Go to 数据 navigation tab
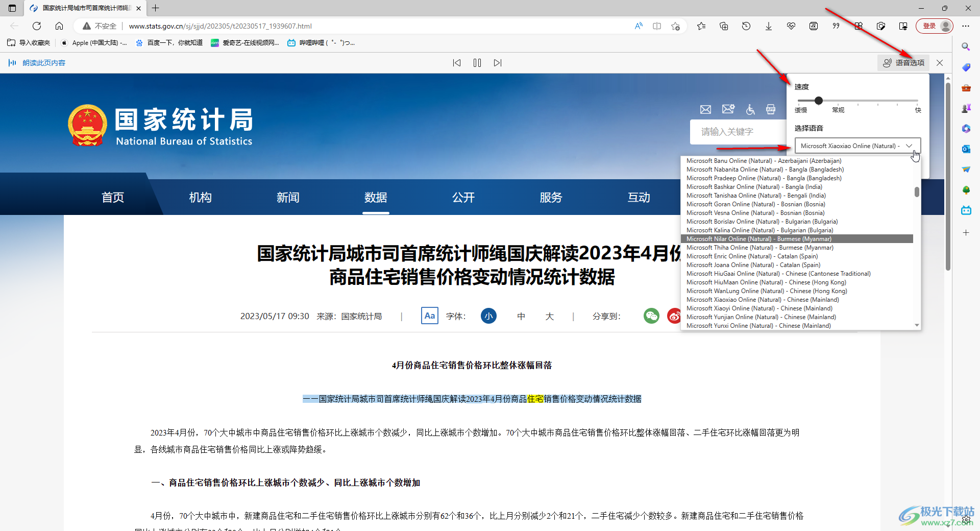The height and width of the screenshot is (531, 980). (x=376, y=198)
